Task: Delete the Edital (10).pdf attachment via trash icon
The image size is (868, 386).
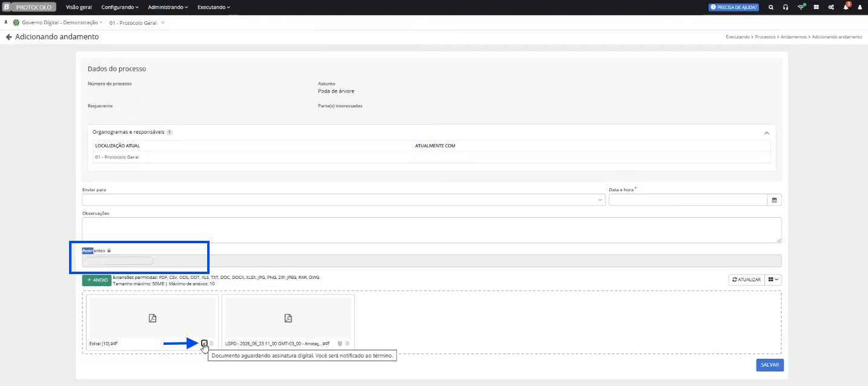Action: point(211,344)
